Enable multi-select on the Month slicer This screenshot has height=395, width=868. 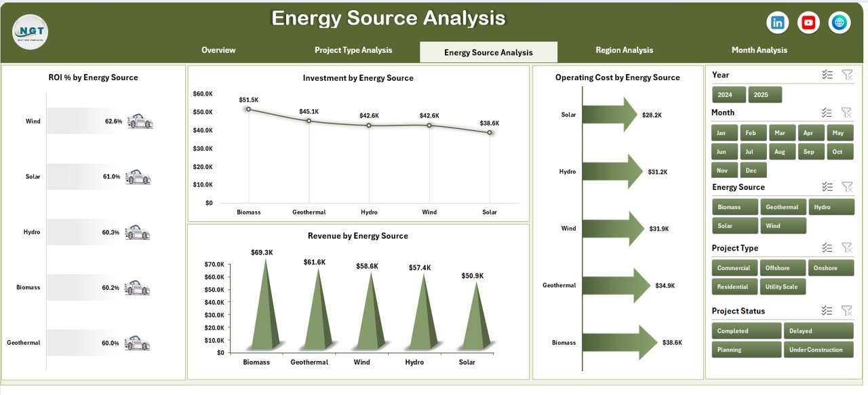826,111
